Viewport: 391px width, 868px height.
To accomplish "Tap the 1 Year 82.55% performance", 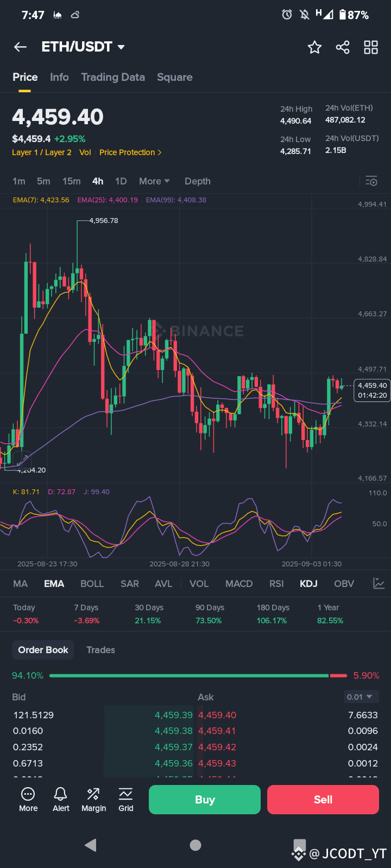I will (330, 614).
